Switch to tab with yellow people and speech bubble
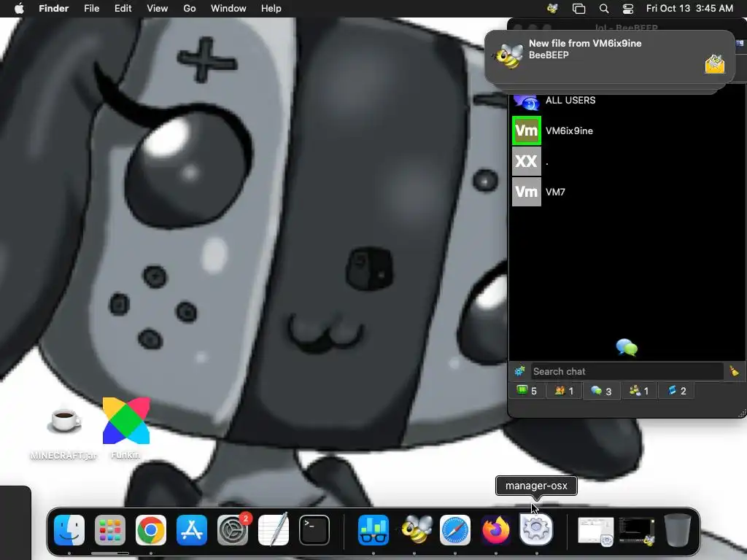Image resolution: width=747 pixels, height=560 pixels. tap(639, 391)
